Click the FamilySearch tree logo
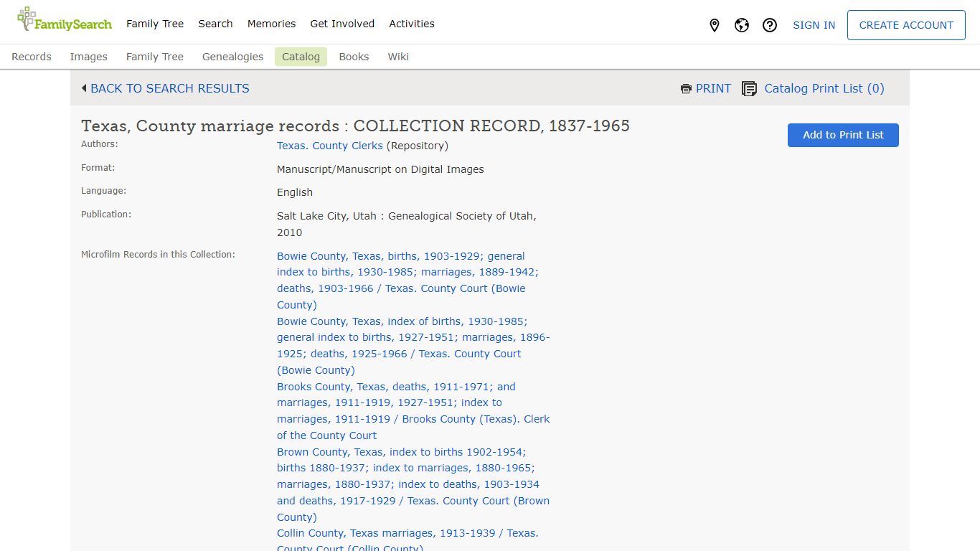980x551 pixels. tap(65, 19)
